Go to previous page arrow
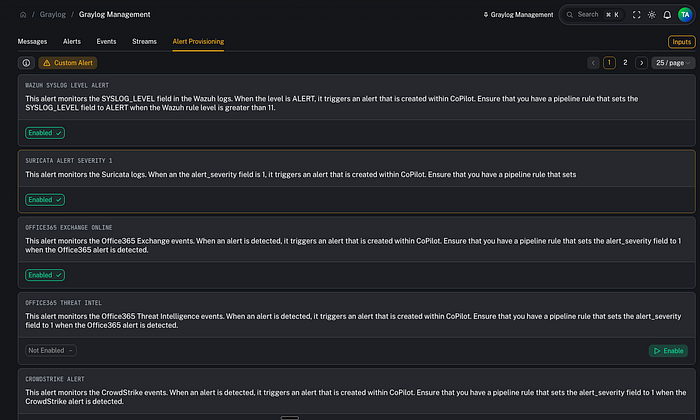700x420 pixels. pyautogui.click(x=593, y=63)
